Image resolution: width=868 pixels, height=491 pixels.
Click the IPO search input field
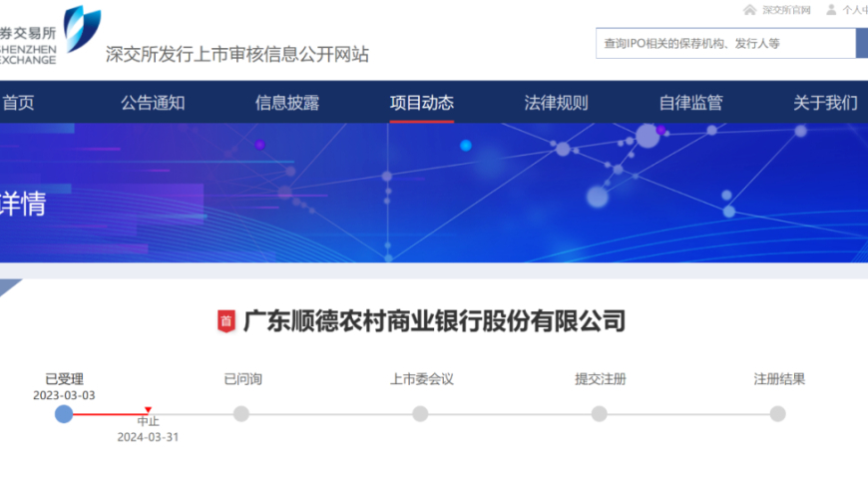pos(725,43)
